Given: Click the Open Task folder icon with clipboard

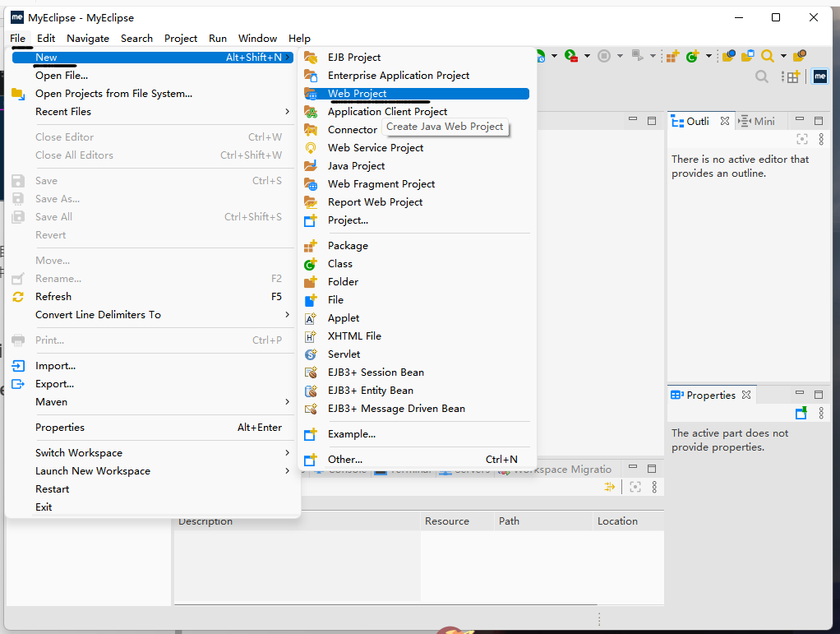Looking at the screenshot, I should pyautogui.click(x=748, y=56).
